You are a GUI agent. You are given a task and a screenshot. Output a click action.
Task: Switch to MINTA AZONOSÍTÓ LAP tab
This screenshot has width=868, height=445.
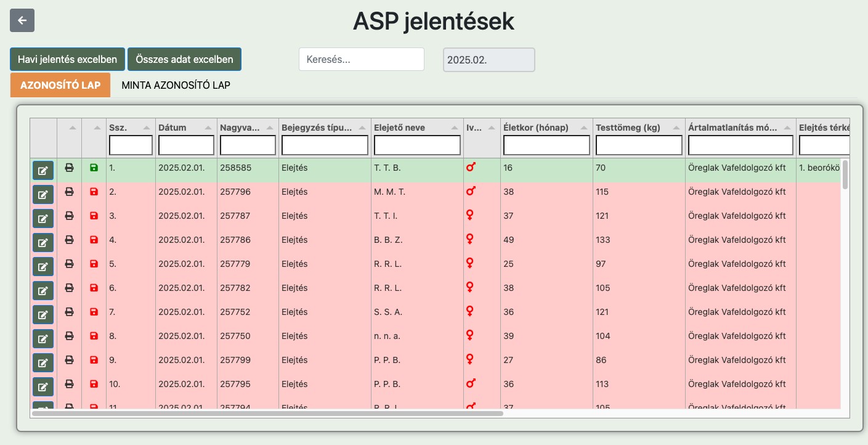[176, 85]
